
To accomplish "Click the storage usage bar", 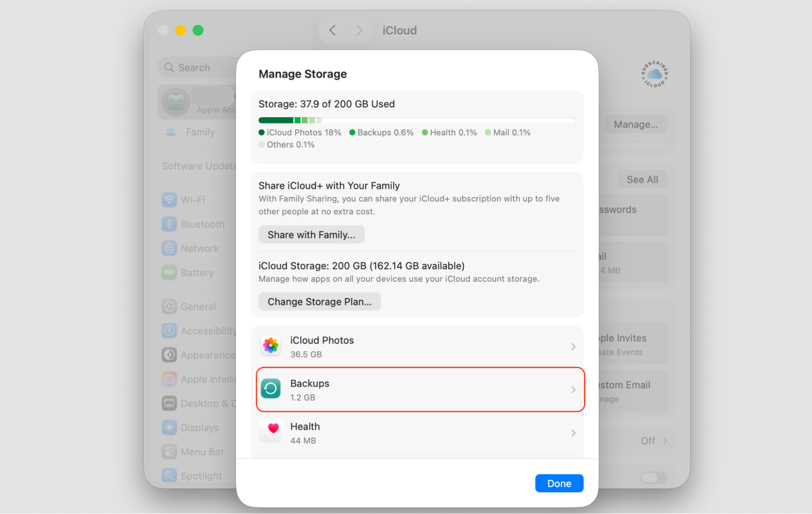I will click(417, 120).
